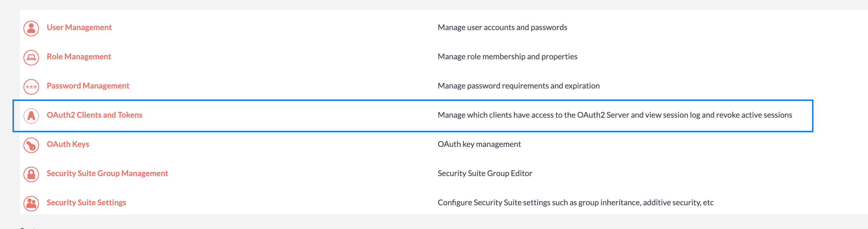Open Security Suite Group Management
Image resolution: width=868 pixels, height=229 pixels.
pyautogui.click(x=107, y=173)
